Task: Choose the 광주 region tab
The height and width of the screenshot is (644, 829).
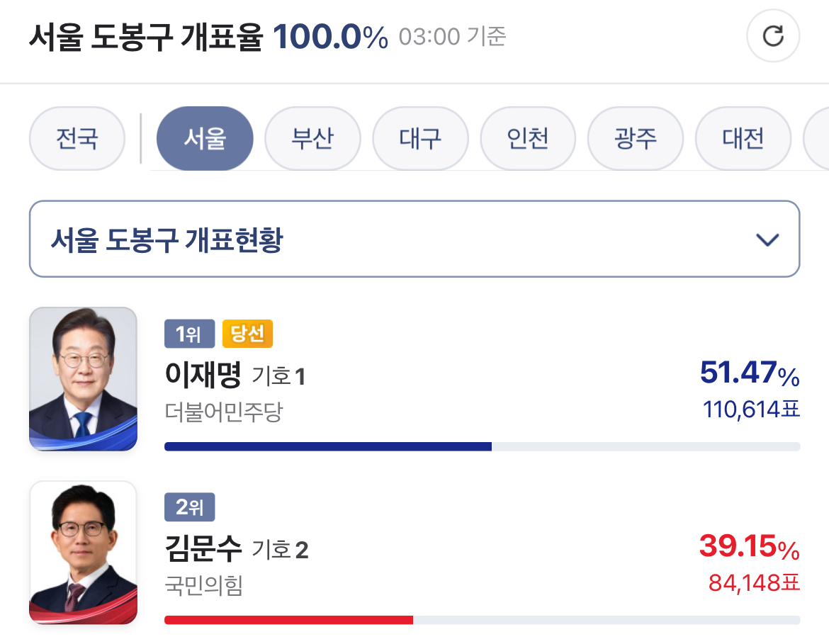Action: tap(636, 139)
